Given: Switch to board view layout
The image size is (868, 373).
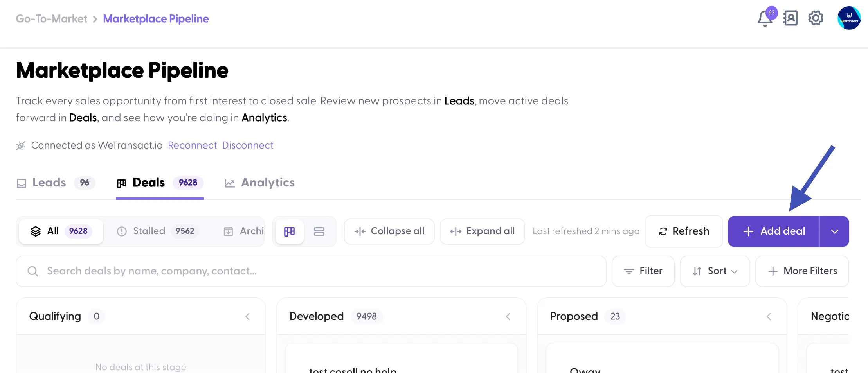Looking at the screenshot, I should pos(289,231).
